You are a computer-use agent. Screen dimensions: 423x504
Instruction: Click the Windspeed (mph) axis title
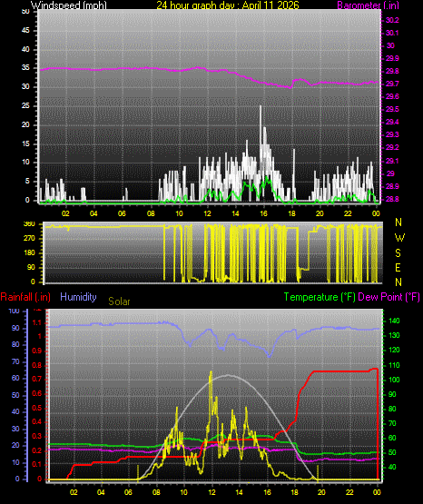(68, 5)
